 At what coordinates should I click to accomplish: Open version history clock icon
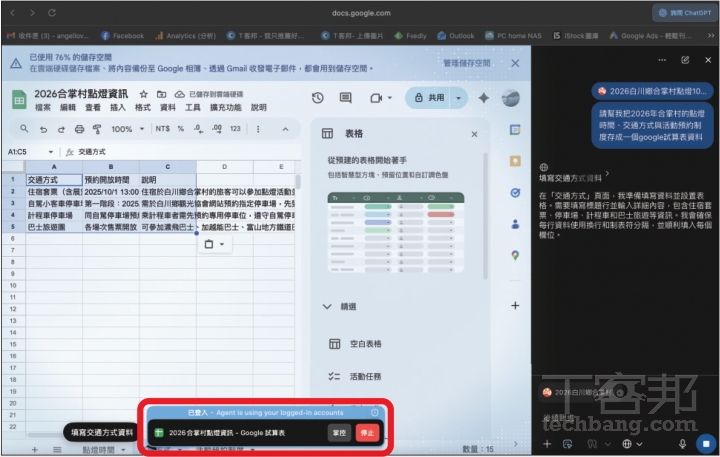pos(317,98)
